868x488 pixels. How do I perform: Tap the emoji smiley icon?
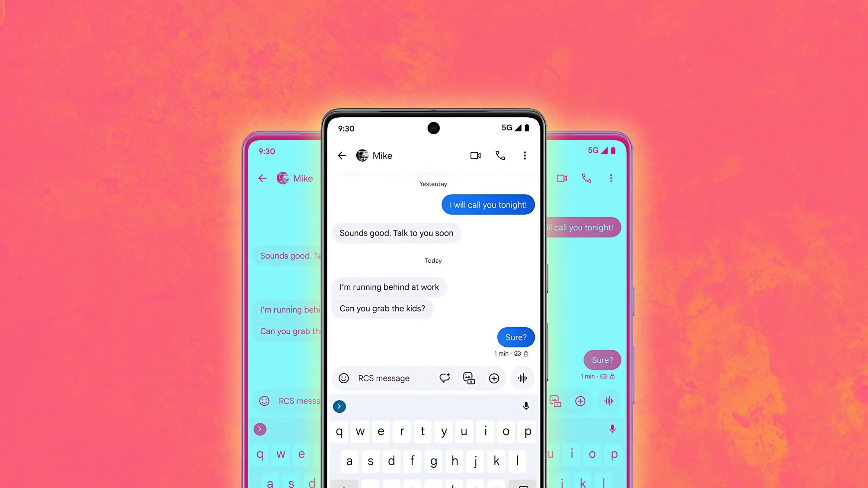[x=344, y=378]
